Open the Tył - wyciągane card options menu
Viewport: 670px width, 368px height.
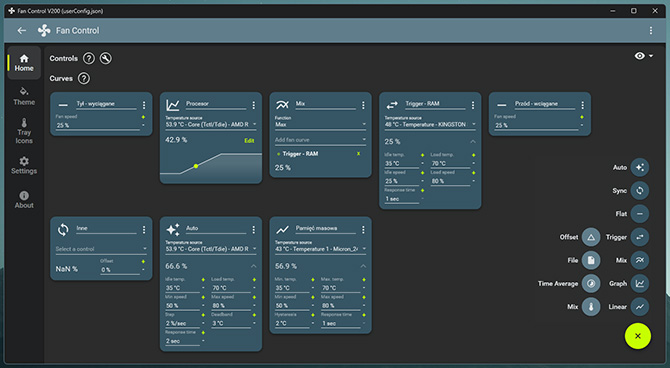coord(144,105)
